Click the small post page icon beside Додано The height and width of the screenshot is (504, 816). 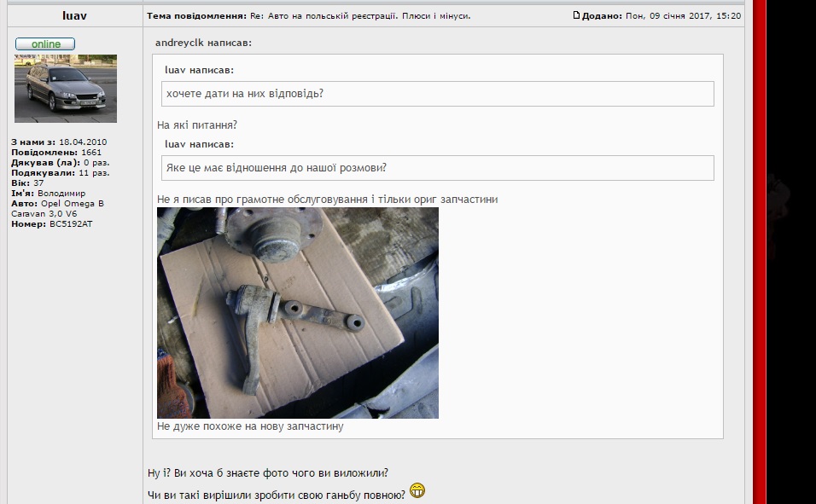pos(576,15)
